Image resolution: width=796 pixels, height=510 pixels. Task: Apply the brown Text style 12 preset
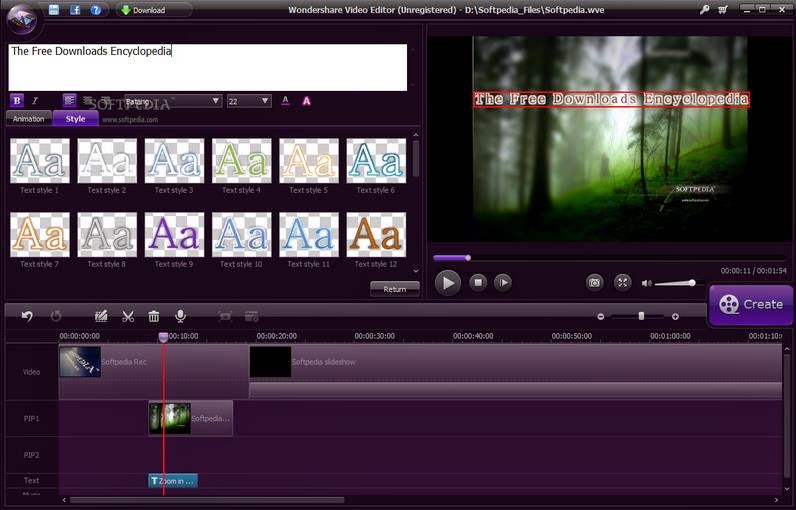[376, 235]
